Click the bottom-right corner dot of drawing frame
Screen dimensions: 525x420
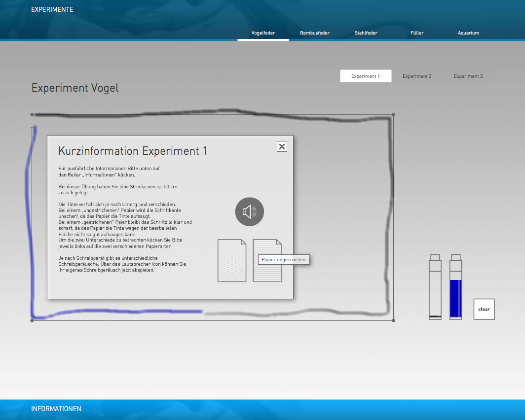coord(393,320)
